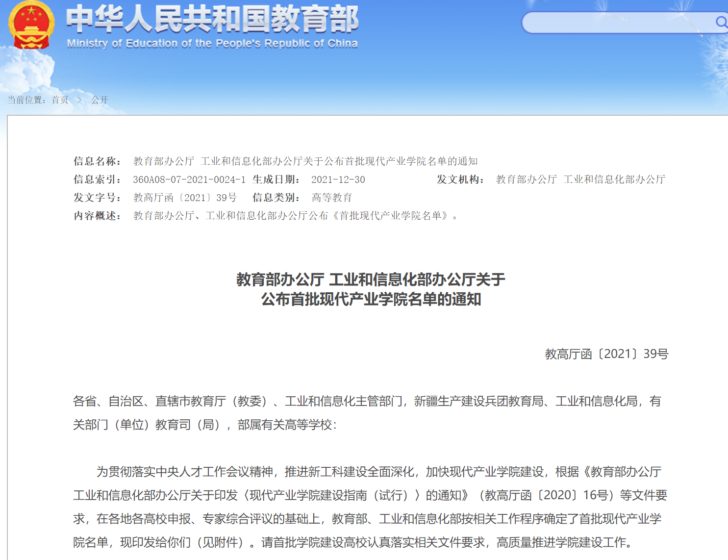The width and height of the screenshot is (728, 560).
Task: Click 教高厅函〔2021〕39号 in the metadata table
Action: pyautogui.click(x=185, y=198)
